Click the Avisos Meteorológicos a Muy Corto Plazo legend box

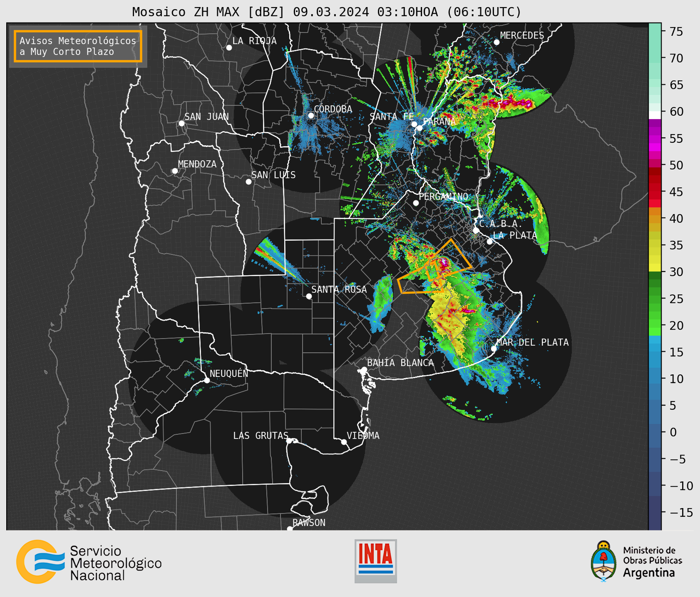(x=78, y=46)
